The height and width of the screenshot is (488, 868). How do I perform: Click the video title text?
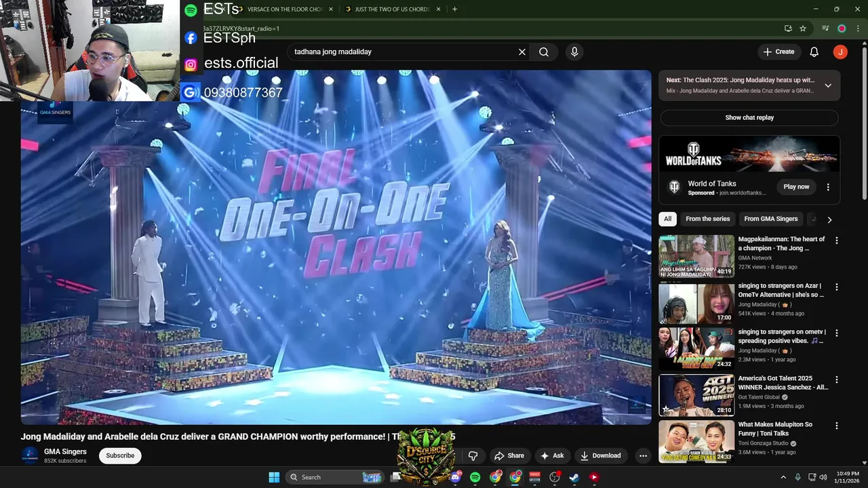(x=238, y=437)
